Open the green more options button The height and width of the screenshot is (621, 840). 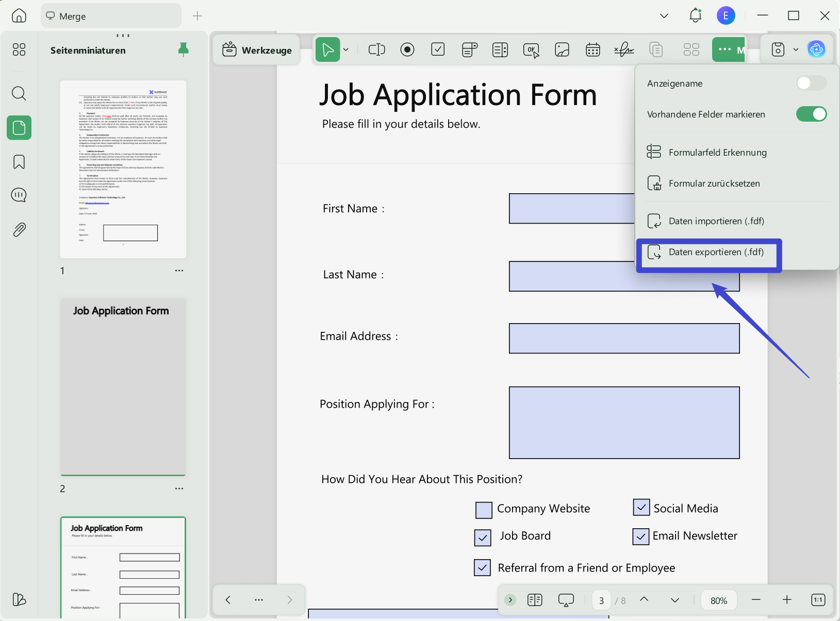coord(728,49)
